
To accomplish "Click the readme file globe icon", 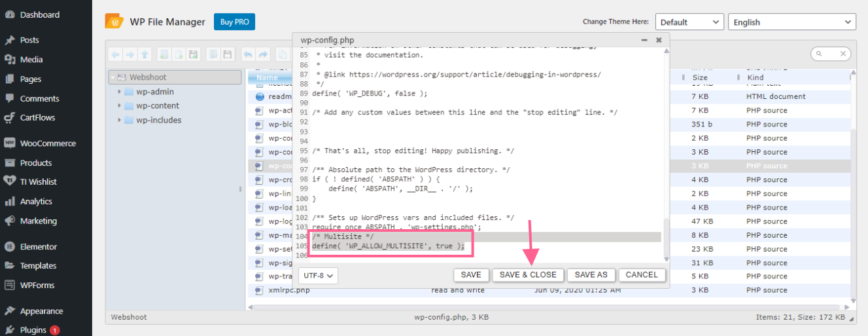I will tap(260, 96).
